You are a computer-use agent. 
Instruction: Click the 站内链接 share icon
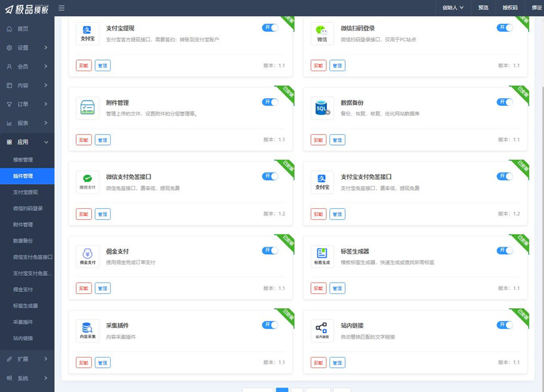point(322,331)
